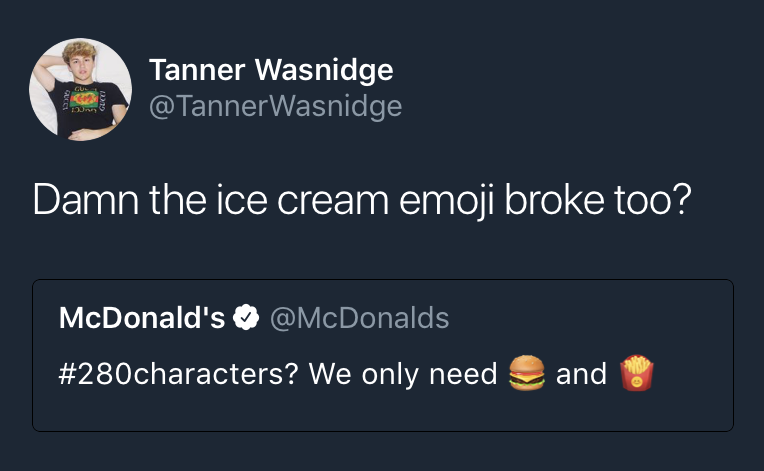Viewport: 764px width, 471px height.
Task: Click the french fries emoji
Action: (x=636, y=375)
